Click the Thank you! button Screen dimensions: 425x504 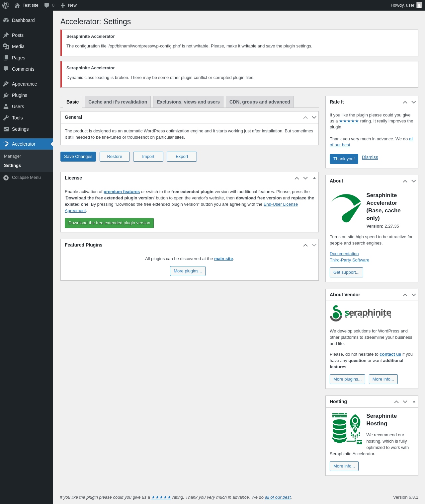tap(344, 159)
